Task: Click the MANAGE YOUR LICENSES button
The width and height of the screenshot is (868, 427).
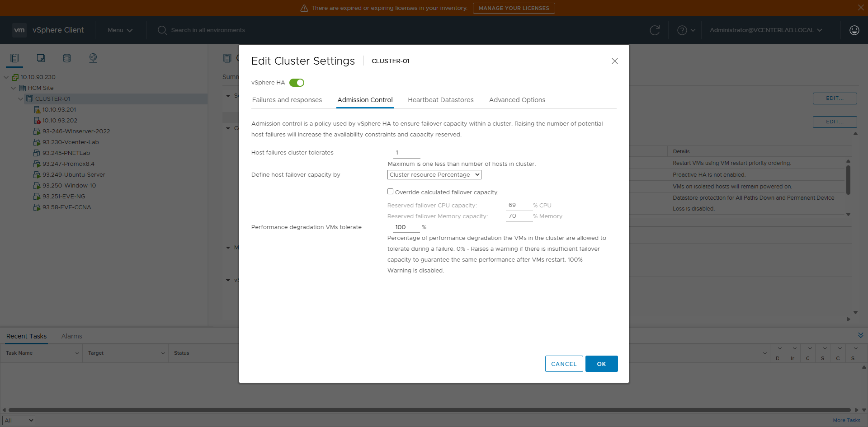Action: 514,8
